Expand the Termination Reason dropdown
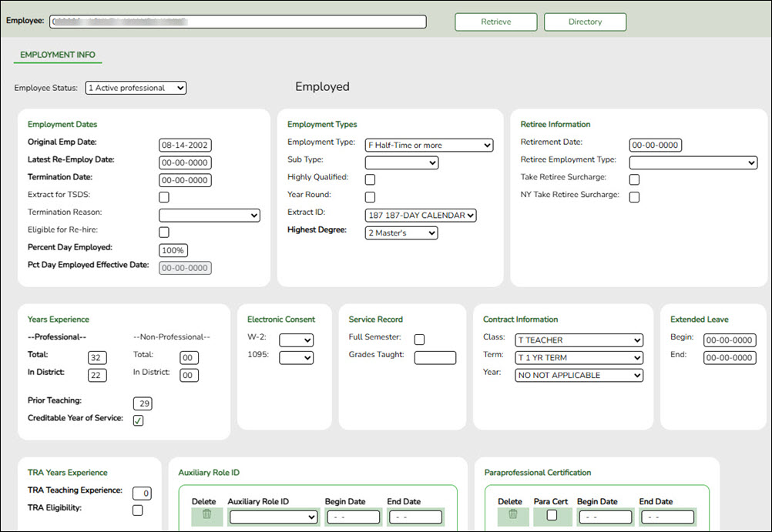The width and height of the screenshot is (772, 532). point(209,214)
